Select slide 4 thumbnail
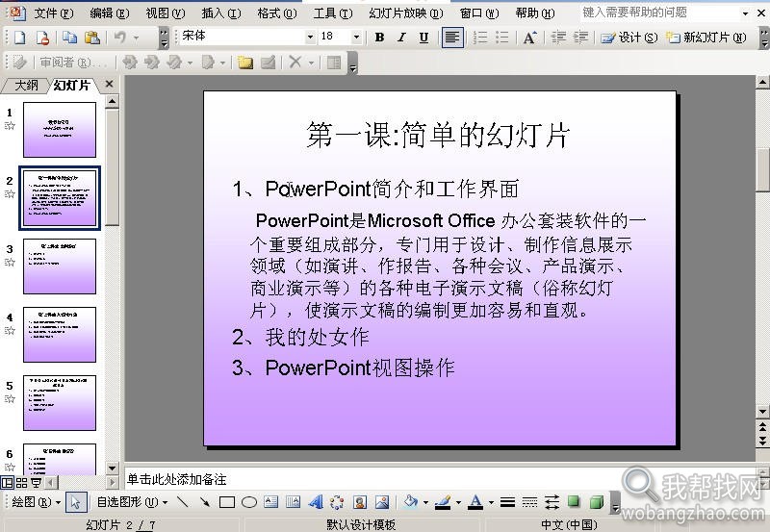770x532 pixels. click(x=60, y=335)
